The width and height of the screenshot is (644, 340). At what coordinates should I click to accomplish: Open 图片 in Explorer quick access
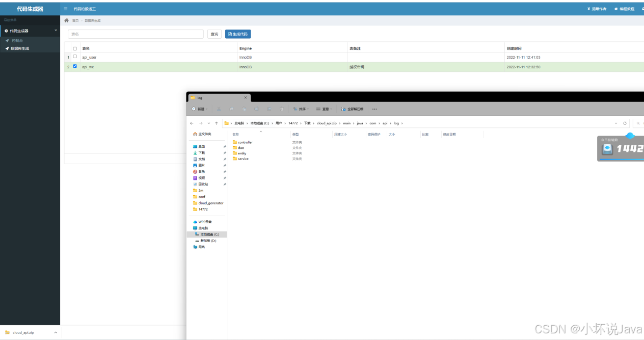click(x=199, y=166)
